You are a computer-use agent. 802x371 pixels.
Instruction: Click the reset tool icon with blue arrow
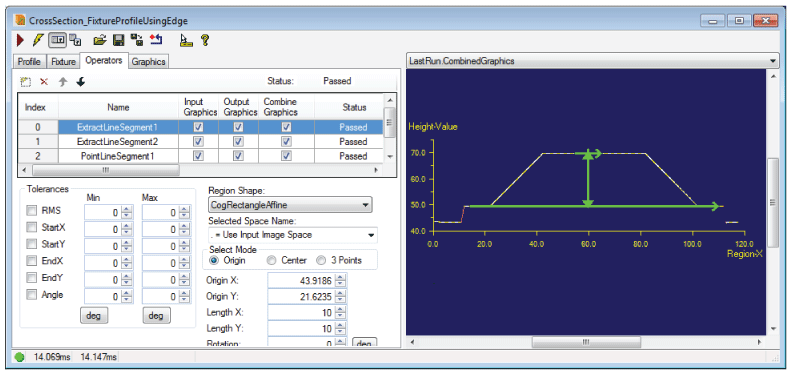click(x=155, y=39)
